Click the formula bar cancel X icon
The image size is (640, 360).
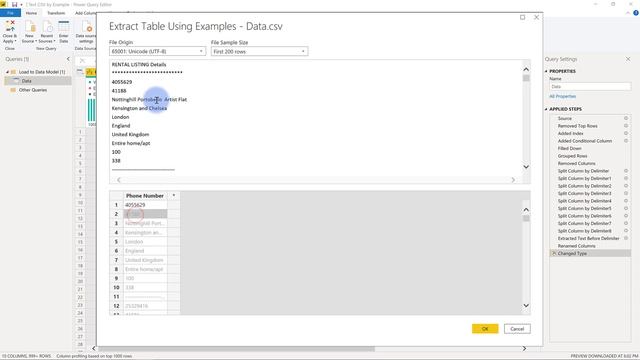click(x=82, y=60)
